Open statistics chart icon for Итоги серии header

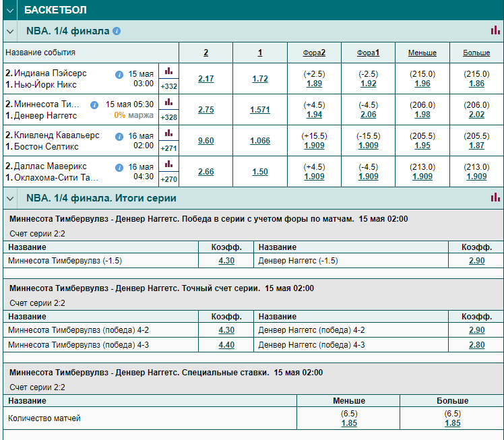[x=495, y=197]
